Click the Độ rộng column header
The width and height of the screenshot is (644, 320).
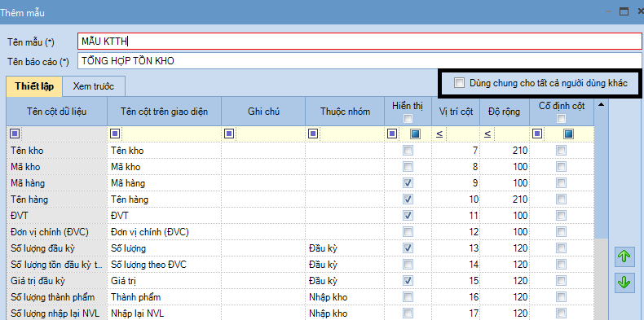coord(505,112)
